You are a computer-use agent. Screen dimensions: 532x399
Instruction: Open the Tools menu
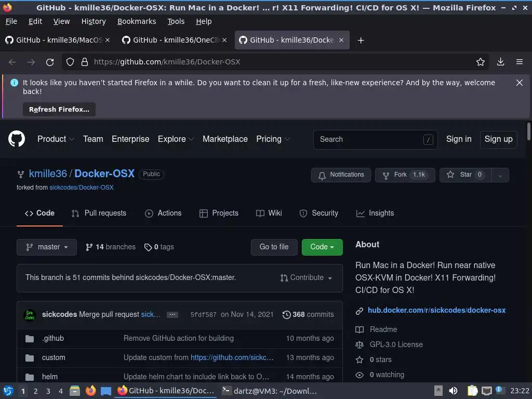pos(176,21)
